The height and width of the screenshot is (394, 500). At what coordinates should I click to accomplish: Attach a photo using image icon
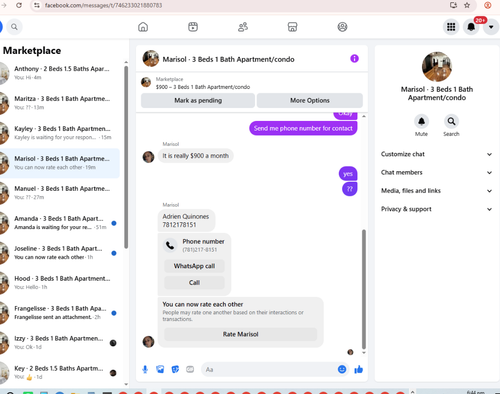(160, 369)
